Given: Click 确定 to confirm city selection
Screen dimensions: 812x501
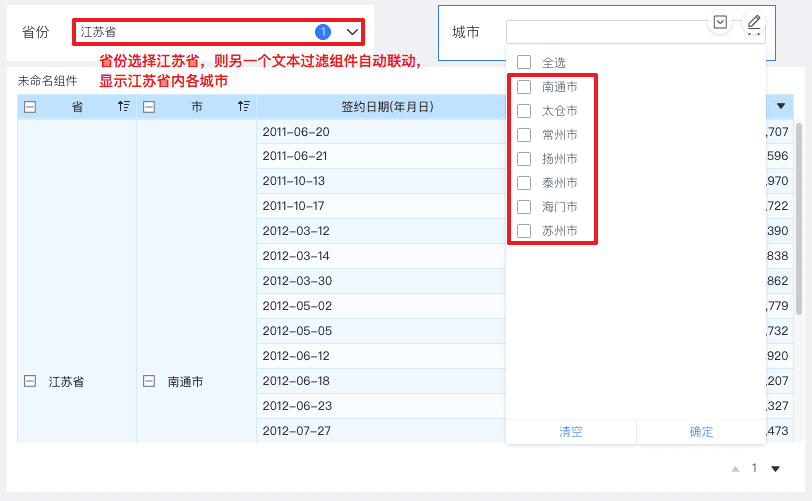Looking at the screenshot, I should [x=701, y=432].
